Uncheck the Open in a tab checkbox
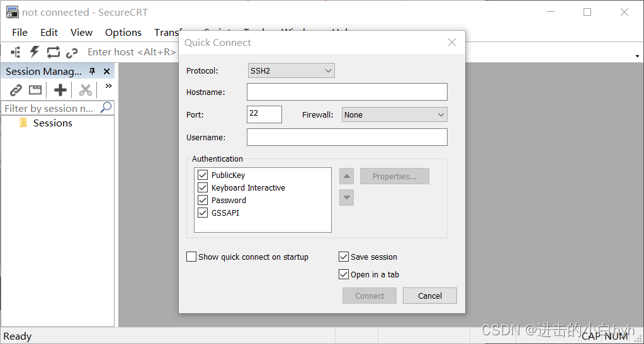Viewport: 644px width, 344px height. point(344,274)
